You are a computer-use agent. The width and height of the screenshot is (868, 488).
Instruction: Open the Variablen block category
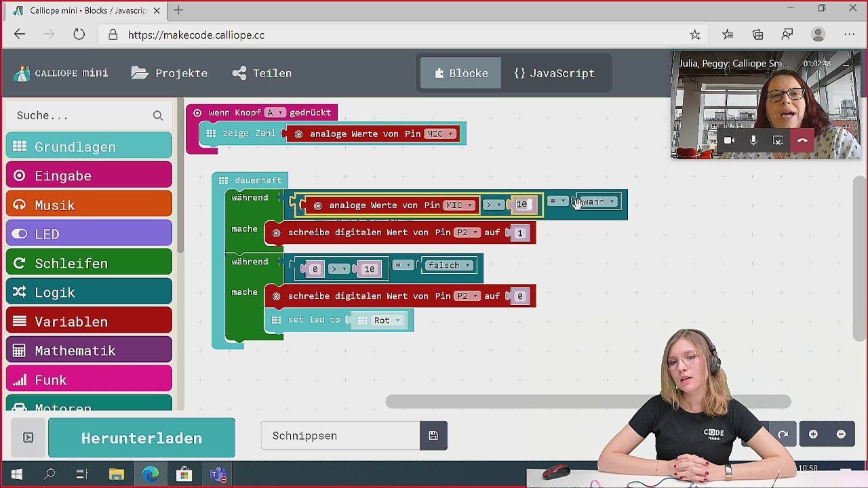(x=89, y=321)
